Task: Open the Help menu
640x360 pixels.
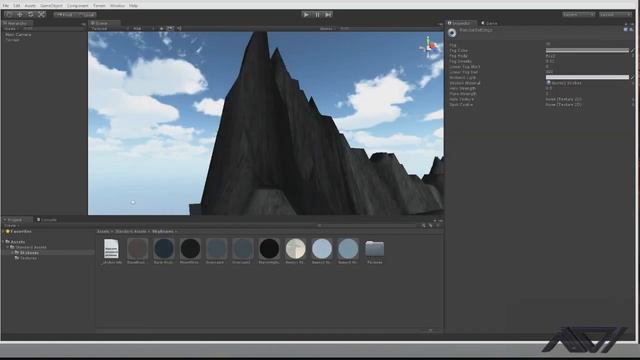Action: click(x=133, y=6)
